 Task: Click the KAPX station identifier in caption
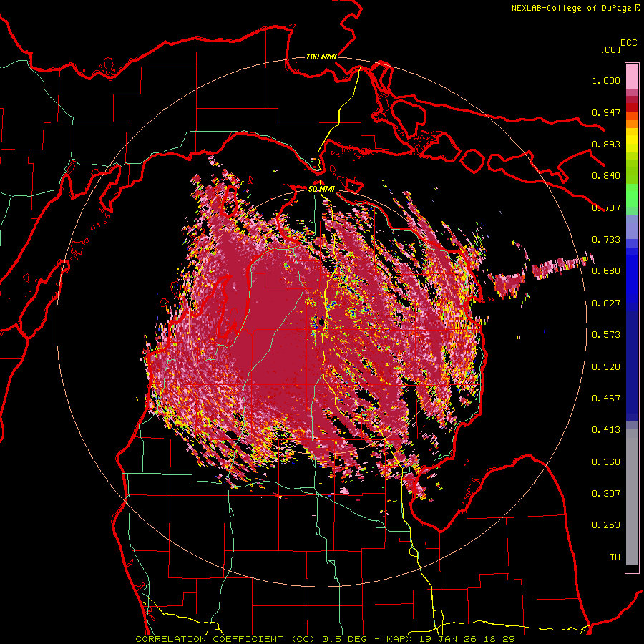tap(401, 639)
